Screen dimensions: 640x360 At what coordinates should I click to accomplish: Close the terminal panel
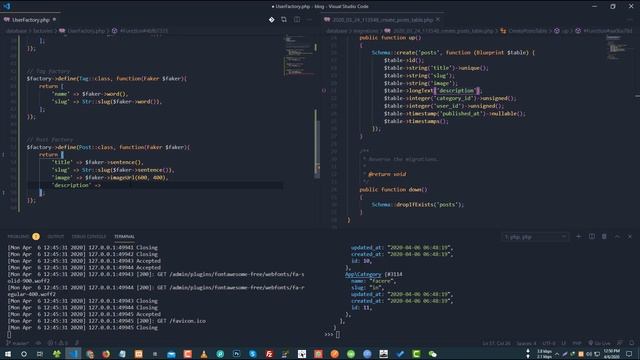[x=630, y=237]
